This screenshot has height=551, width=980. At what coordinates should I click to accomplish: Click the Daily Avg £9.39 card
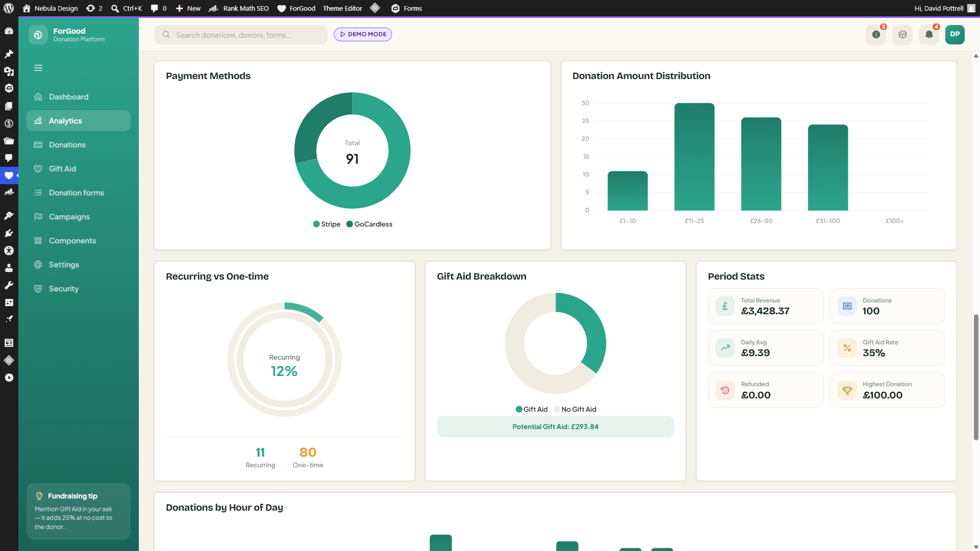pyautogui.click(x=766, y=348)
